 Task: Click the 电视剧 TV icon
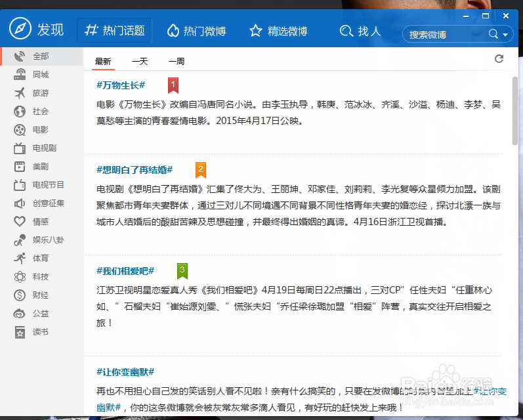coord(20,148)
